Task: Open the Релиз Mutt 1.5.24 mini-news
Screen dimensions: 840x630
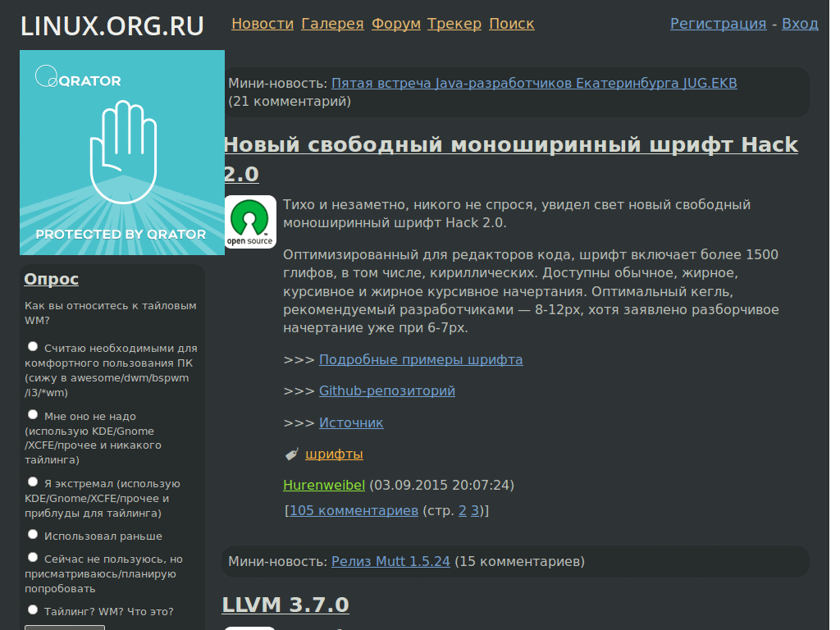Action: [390, 561]
